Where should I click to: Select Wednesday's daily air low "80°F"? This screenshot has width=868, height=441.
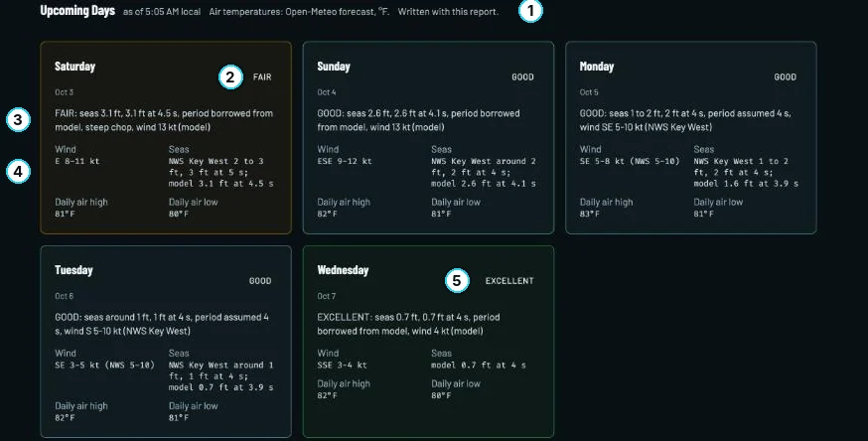(441, 395)
